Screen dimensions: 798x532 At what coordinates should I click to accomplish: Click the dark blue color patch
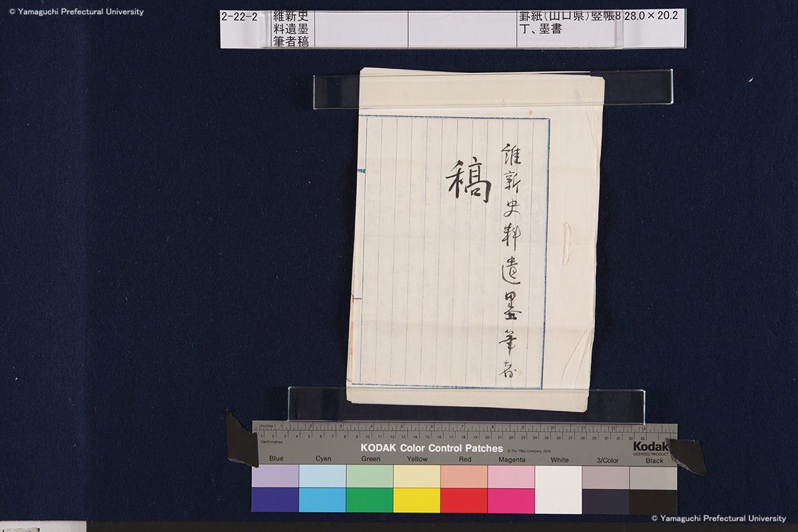click(275, 500)
